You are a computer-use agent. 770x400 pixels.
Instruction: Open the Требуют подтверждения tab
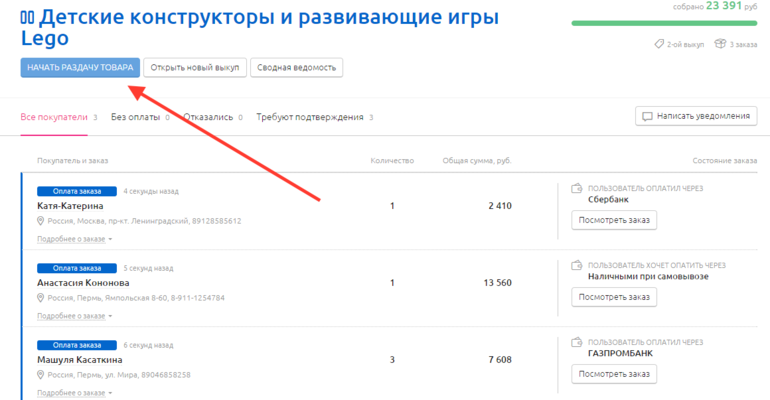pyautogui.click(x=309, y=117)
